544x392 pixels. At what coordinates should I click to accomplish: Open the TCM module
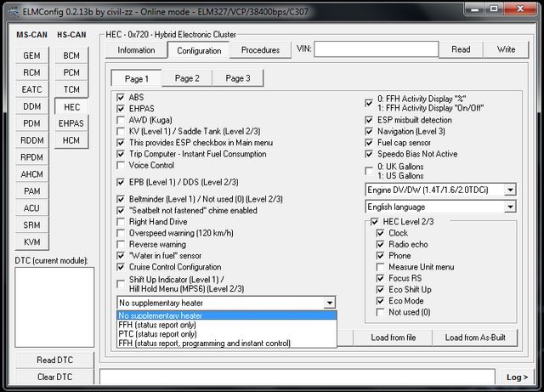(71, 89)
